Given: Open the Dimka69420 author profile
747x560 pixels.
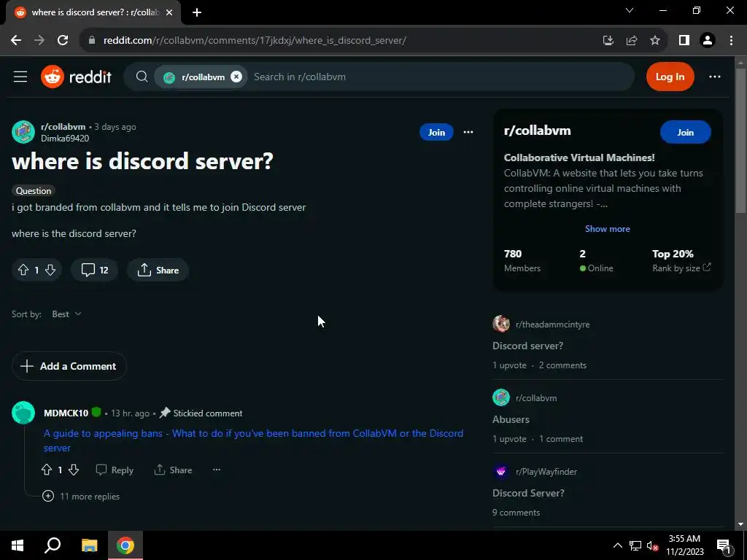Looking at the screenshot, I should tap(65, 139).
